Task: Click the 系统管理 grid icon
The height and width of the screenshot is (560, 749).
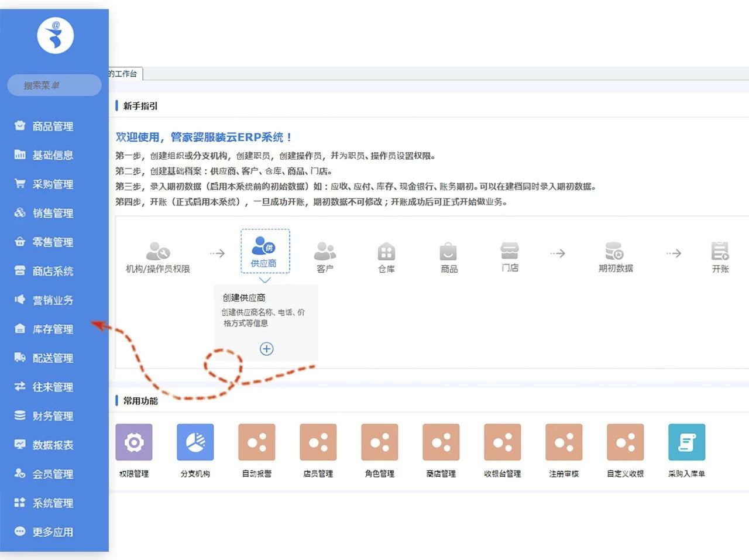Action: click(20, 502)
